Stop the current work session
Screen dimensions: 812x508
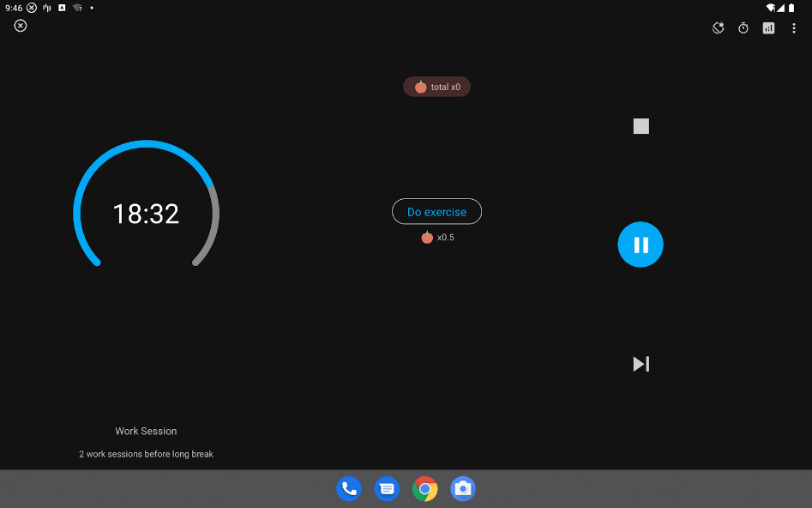[641, 126]
